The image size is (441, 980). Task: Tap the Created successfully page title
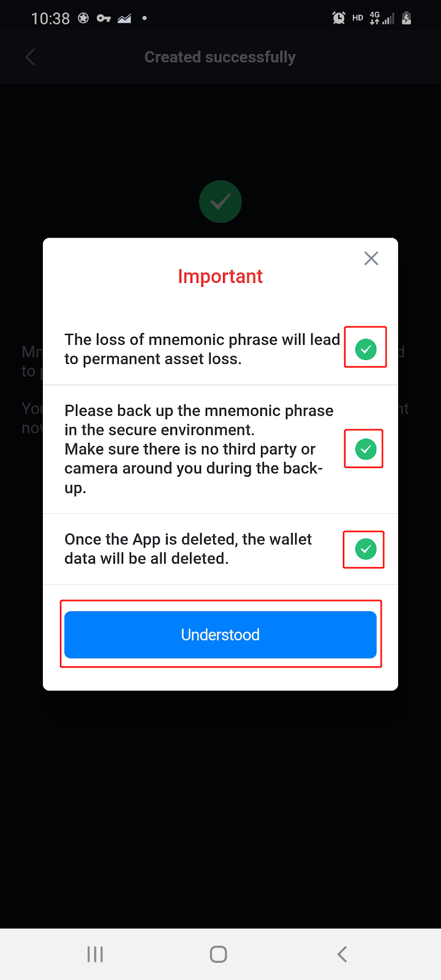220,57
